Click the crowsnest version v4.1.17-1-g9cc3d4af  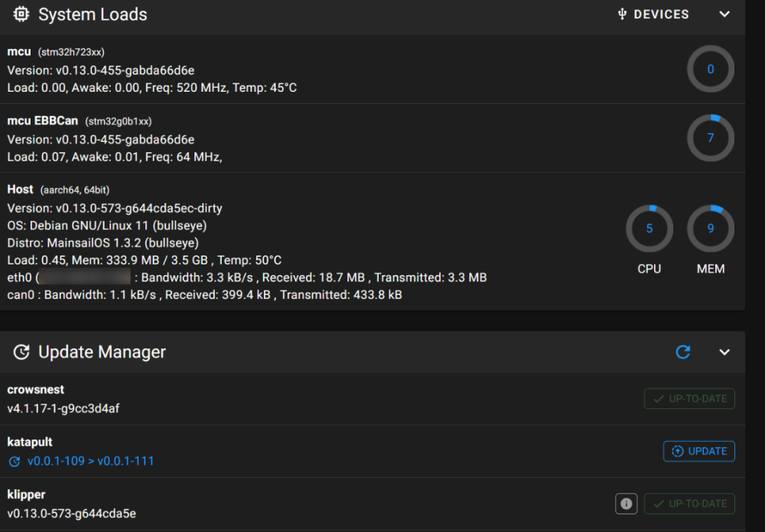click(63, 408)
